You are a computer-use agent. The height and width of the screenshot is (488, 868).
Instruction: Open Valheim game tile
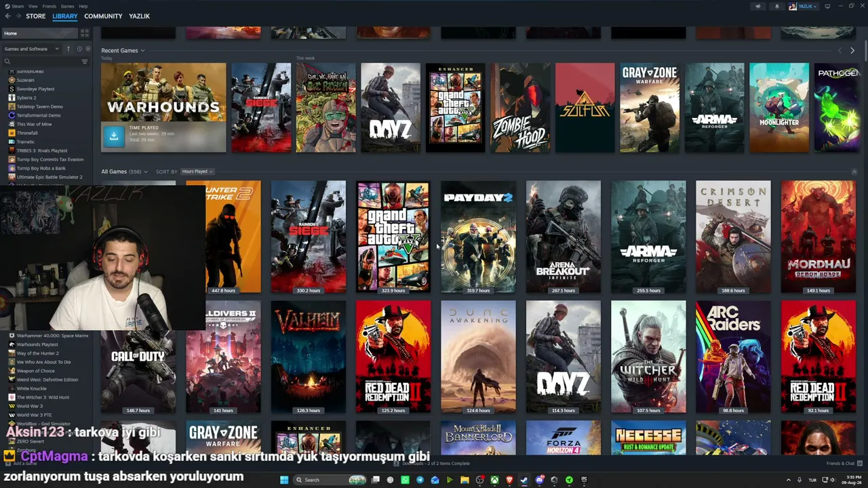coord(308,357)
